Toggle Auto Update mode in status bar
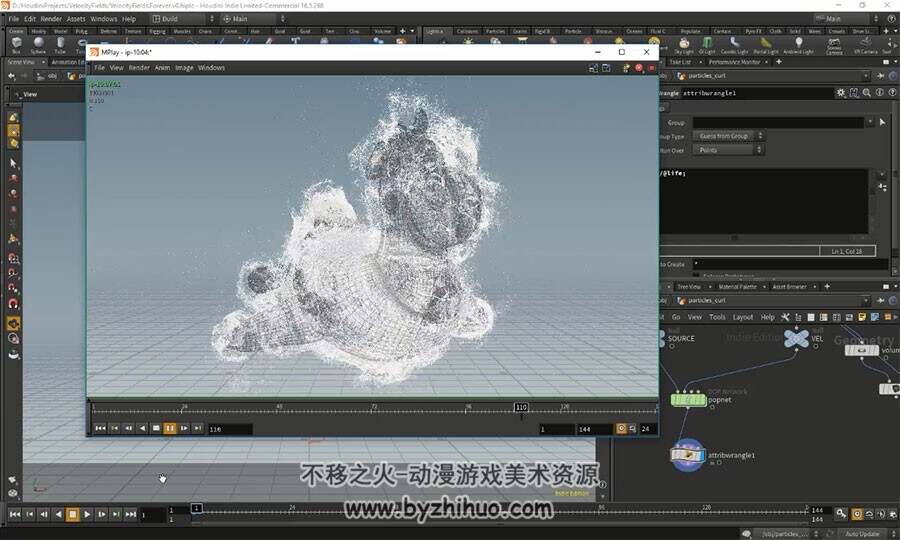 pos(862,534)
